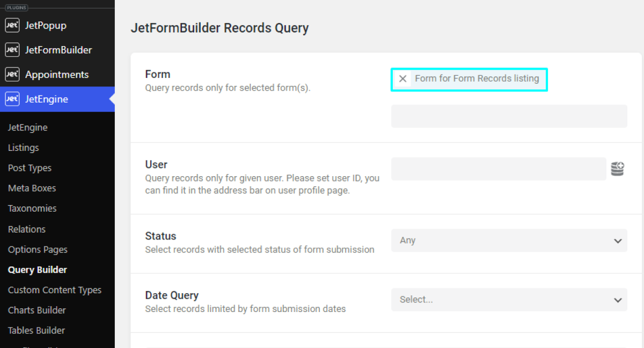
Task: Open the Meta Boxes page
Action: (32, 188)
